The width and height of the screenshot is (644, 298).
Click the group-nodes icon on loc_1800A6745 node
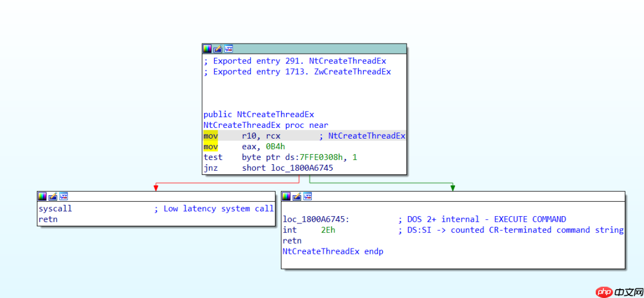[308, 196]
